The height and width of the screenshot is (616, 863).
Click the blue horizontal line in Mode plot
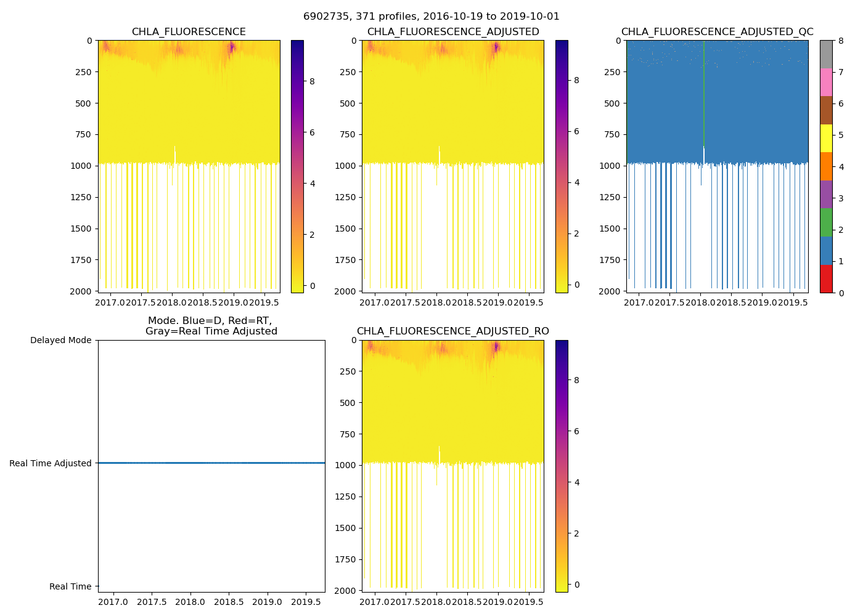click(x=211, y=463)
